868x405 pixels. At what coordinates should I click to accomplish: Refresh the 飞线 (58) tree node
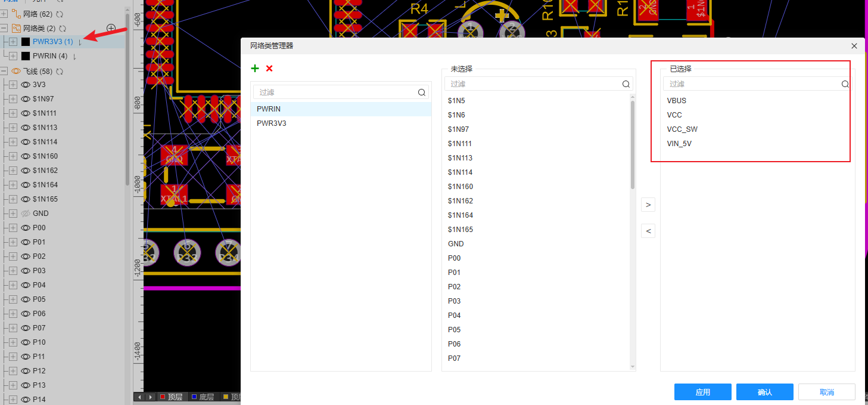(60, 71)
